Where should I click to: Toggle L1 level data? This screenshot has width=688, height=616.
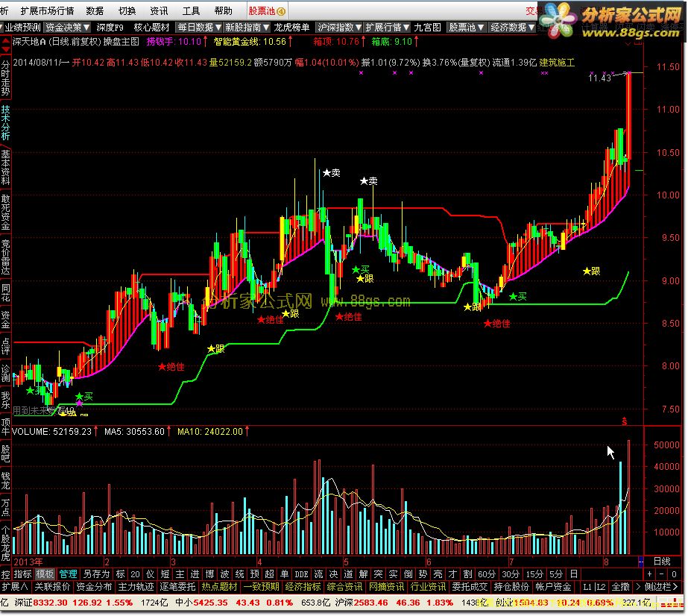pyautogui.click(x=587, y=587)
